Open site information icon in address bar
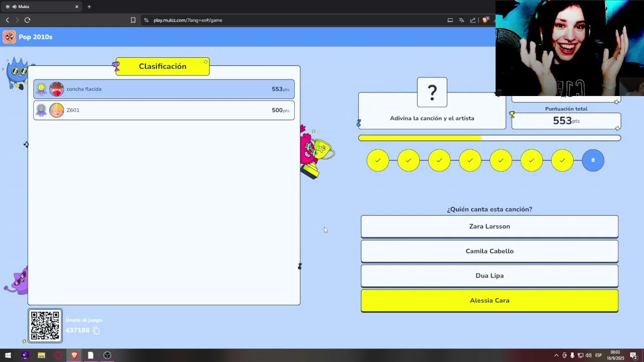This screenshot has width=644, height=362. coord(146,20)
